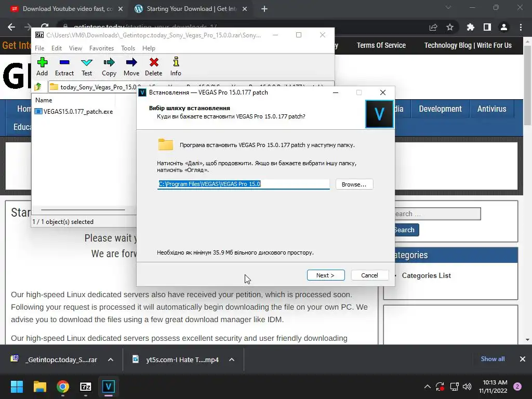This screenshot has width=532, height=399.
Task: Open network tray icon
Action: [454, 387]
